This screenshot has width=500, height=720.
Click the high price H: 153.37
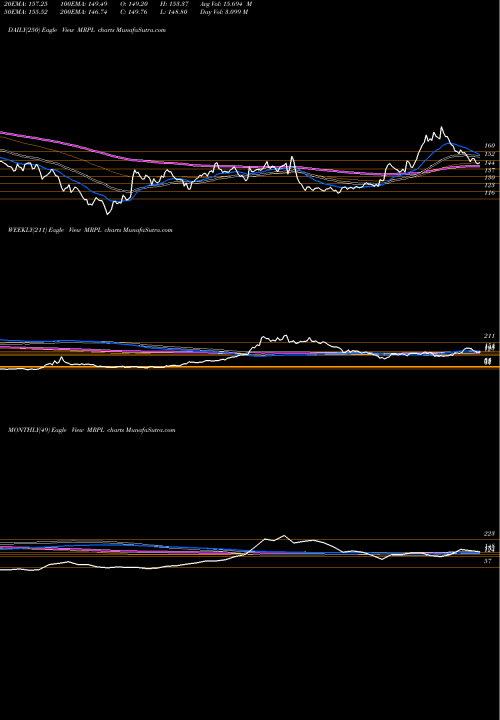(175, 4)
